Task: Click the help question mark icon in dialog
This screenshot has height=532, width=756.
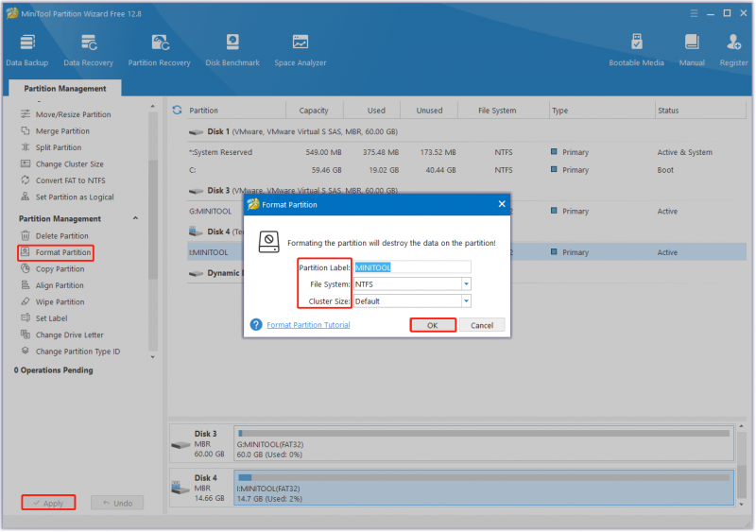Action: point(256,325)
